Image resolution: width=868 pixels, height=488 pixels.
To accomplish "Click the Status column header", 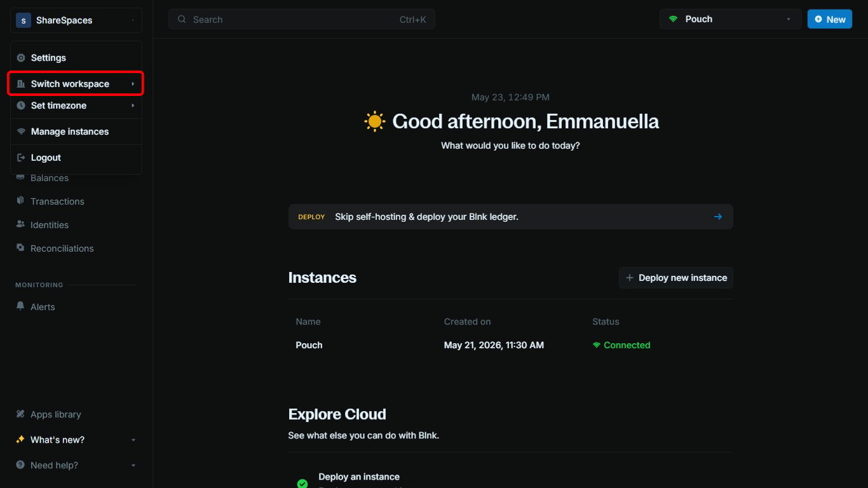I will coord(606,322).
